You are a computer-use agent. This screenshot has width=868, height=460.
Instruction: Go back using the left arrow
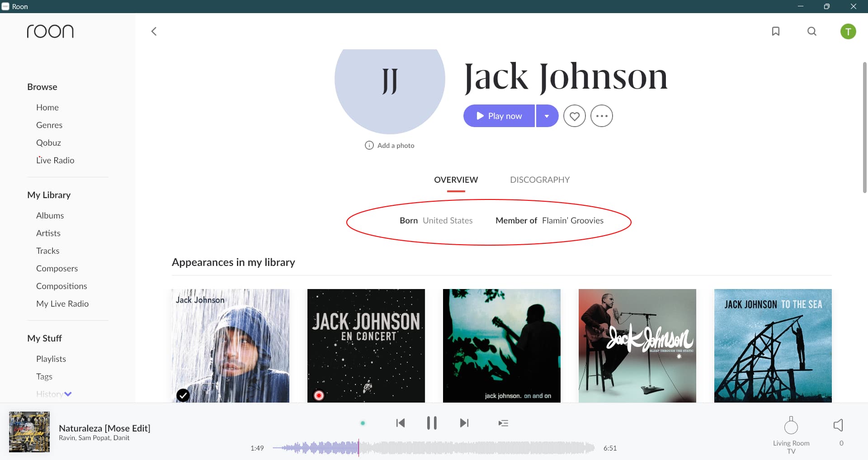154,31
